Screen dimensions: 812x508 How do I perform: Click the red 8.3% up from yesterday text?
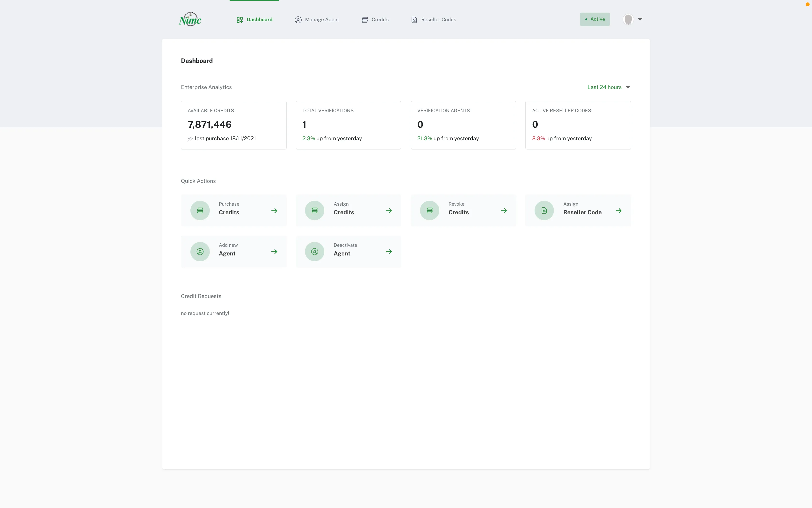point(562,138)
